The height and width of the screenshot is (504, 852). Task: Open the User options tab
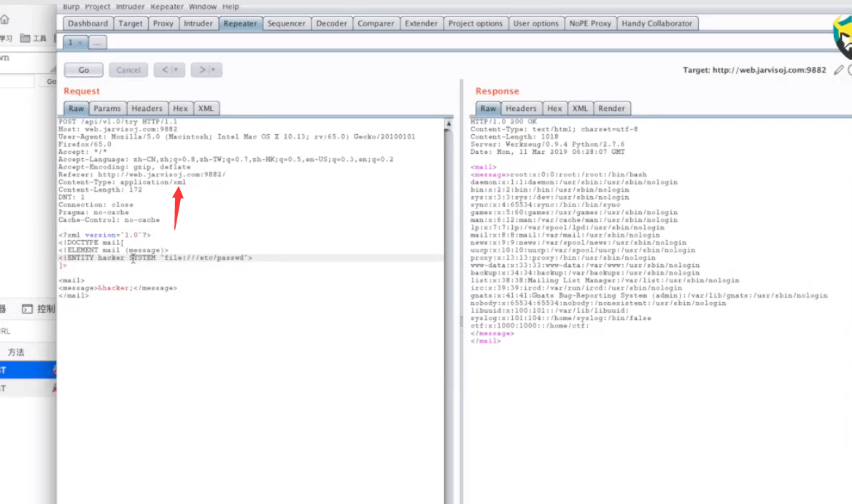pos(535,23)
